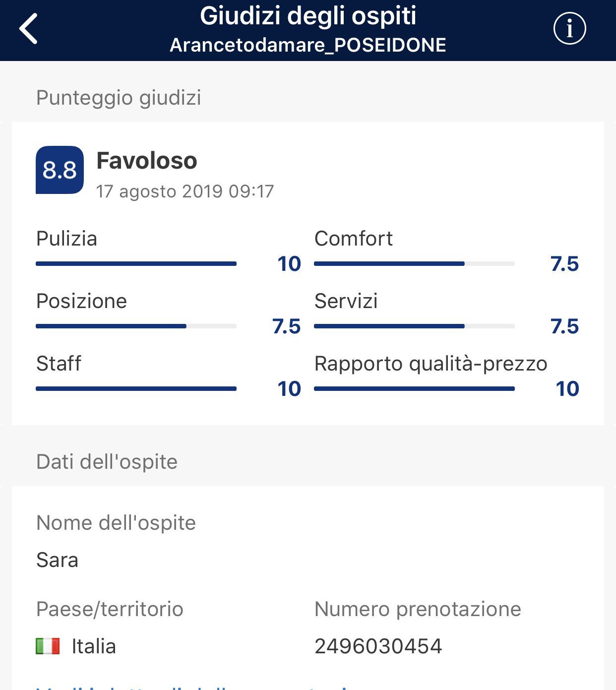This screenshot has width=616, height=690.
Task: Go back with the left arrow
Action: coord(29,29)
